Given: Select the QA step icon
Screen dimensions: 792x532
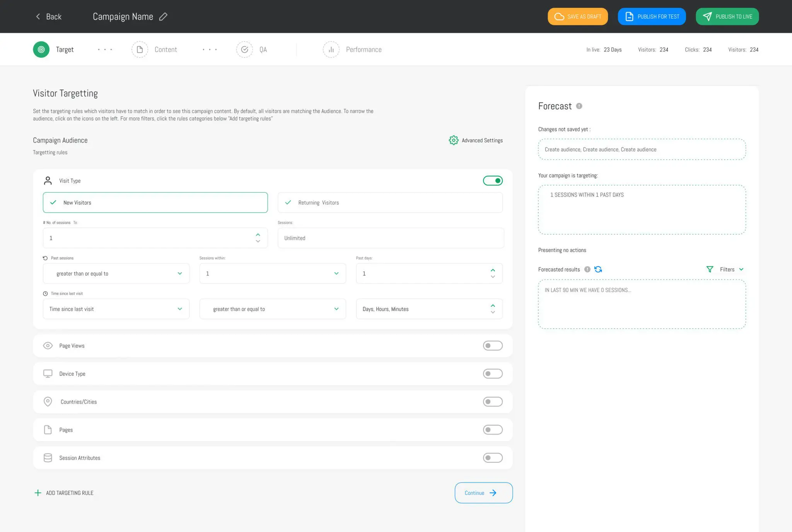Looking at the screenshot, I should pyautogui.click(x=244, y=49).
